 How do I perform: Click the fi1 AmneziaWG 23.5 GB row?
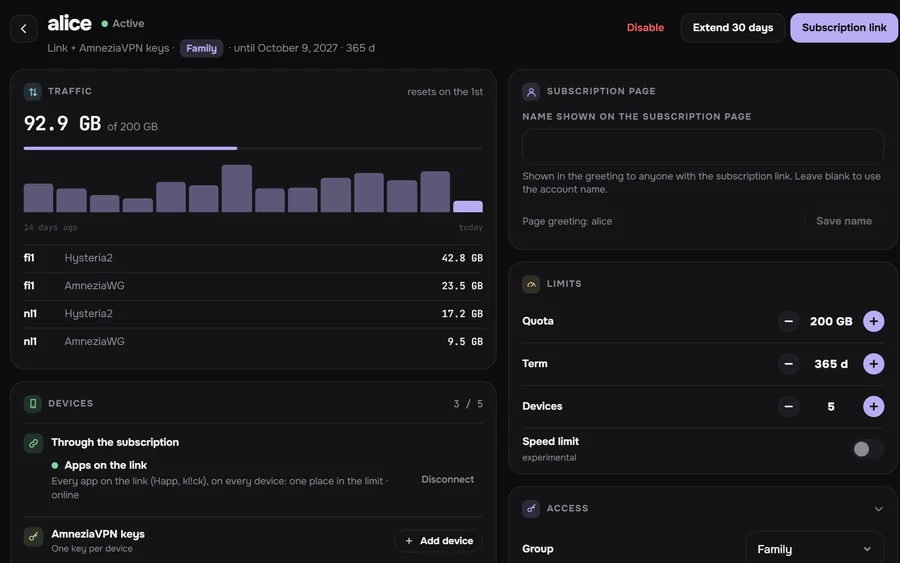[x=253, y=286]
